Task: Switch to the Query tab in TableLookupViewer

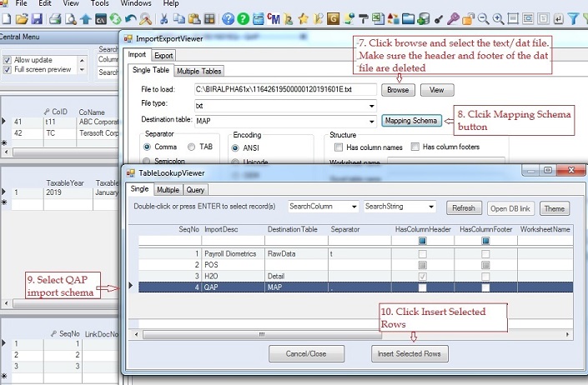Action: [x=195, y=190]
